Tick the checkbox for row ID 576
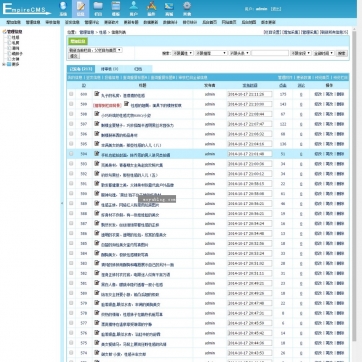The width and height of the screenshot is (362, 362). (71, 333)
